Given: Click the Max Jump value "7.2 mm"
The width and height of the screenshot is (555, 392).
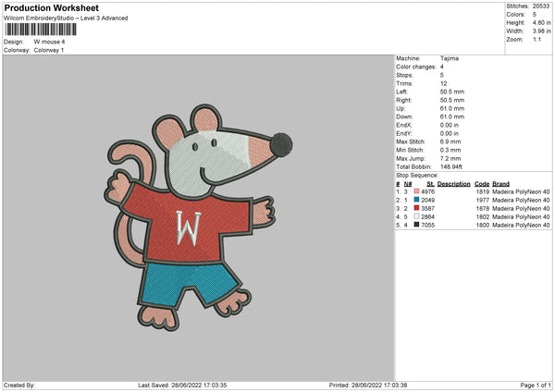Looking at the screenshot, I should (x=450, y=158).
